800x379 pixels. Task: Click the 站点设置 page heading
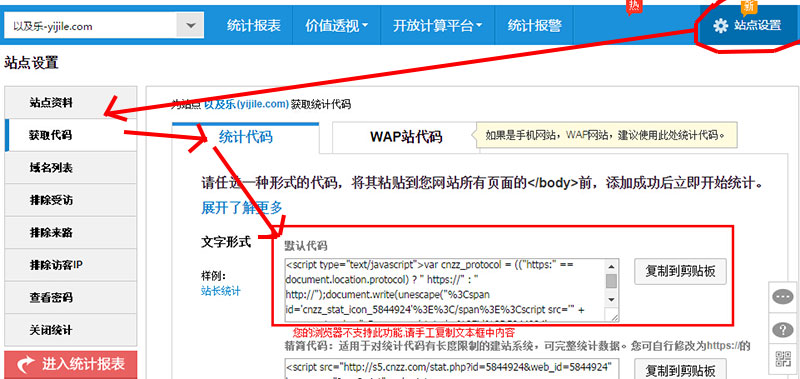[x=31, y=63]
